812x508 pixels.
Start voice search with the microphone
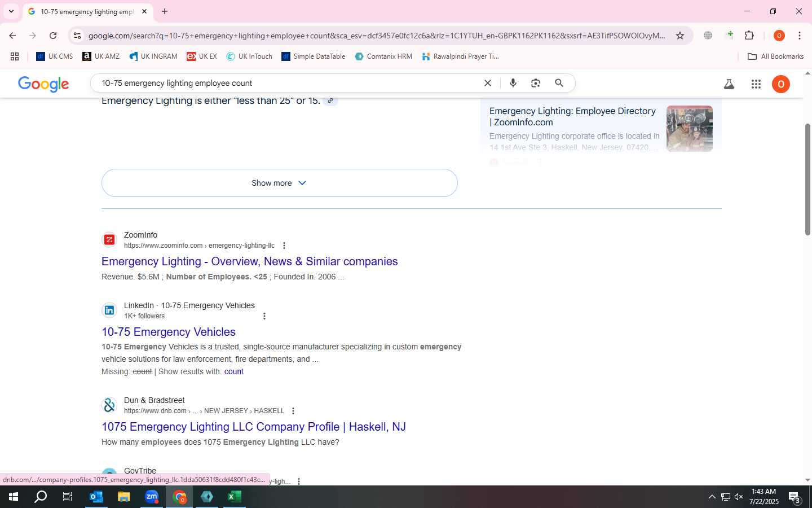click(x=513, y=83)
